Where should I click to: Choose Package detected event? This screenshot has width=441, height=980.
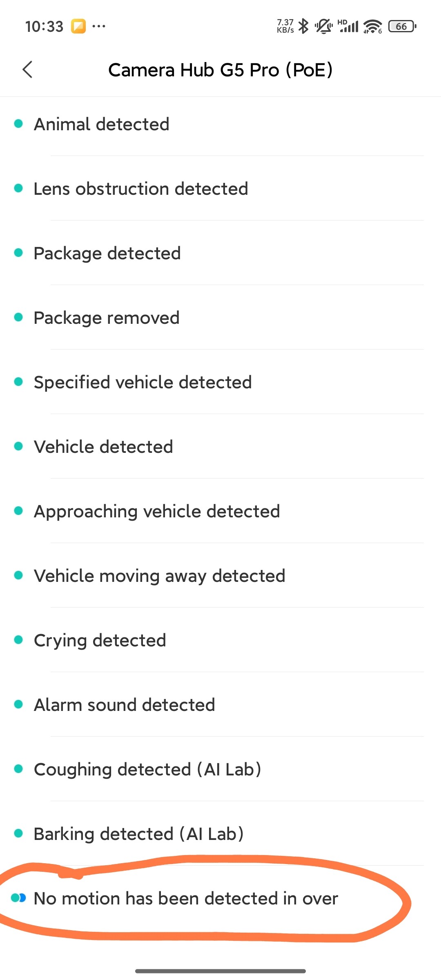coord(107,253)
